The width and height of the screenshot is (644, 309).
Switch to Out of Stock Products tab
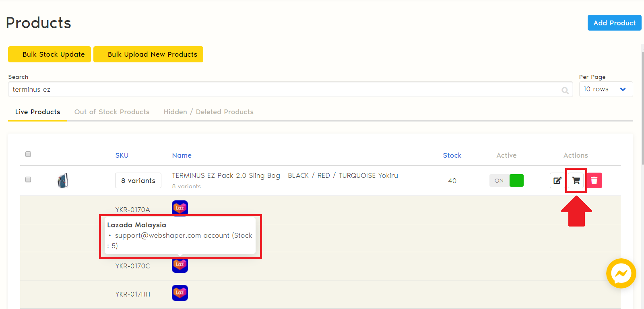(112, 112)
